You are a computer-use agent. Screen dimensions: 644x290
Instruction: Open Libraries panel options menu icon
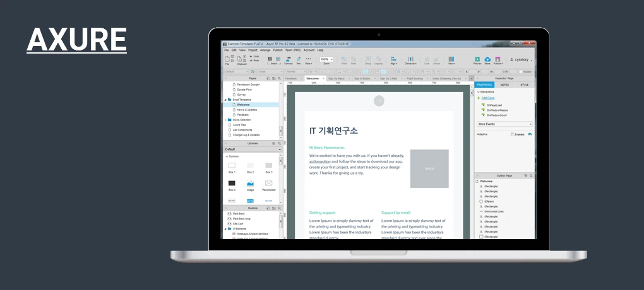coord(273,144)
